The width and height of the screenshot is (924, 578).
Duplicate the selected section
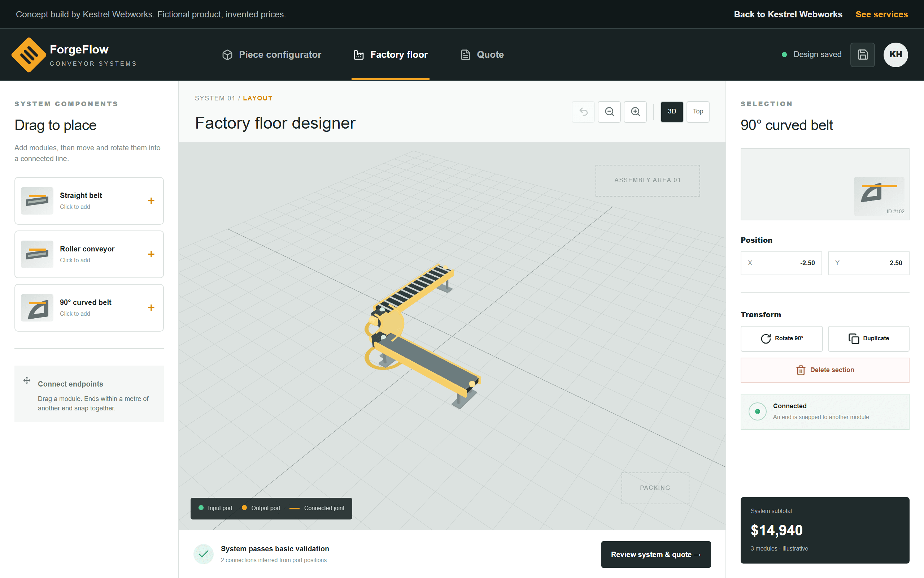click(869, 339)
